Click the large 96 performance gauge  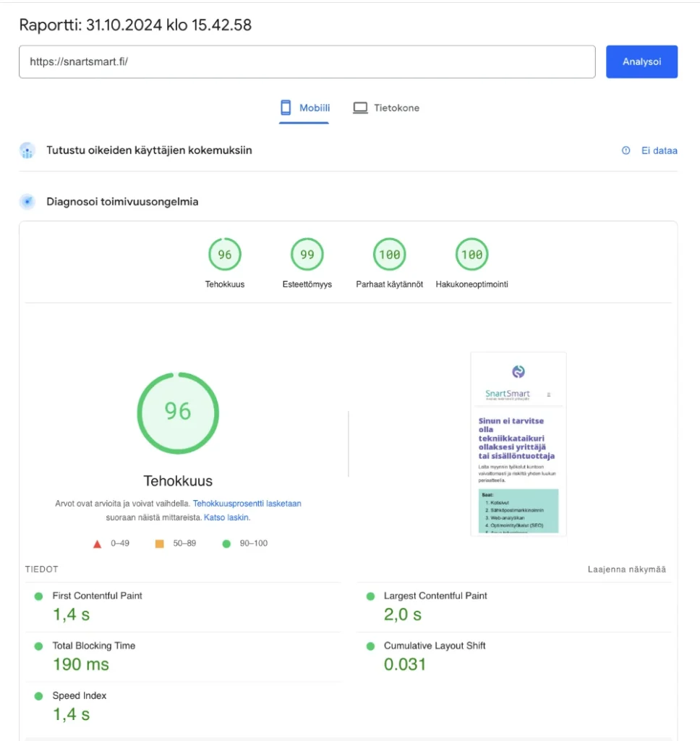pyautogui.click(x=178, y=413)
